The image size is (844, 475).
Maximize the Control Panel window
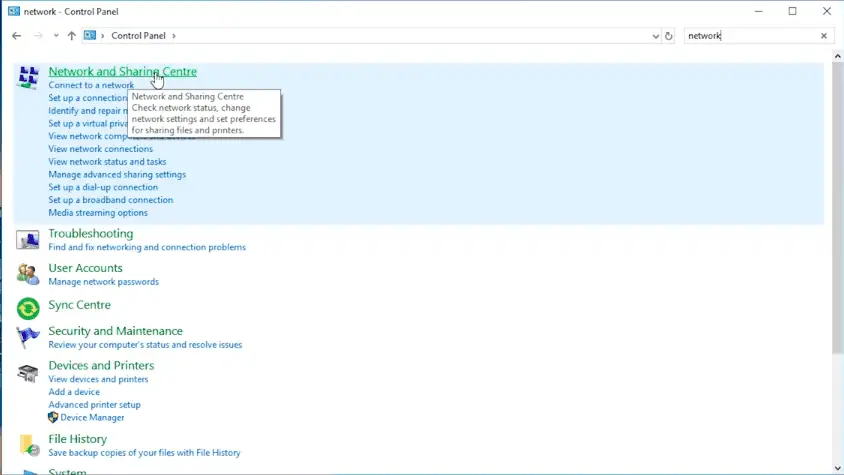(x=792, y=11)
